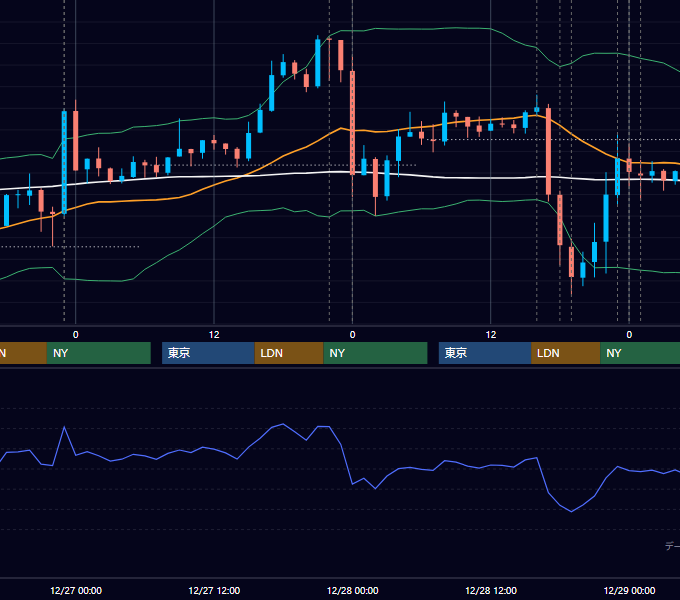The image size is (680, 600).
Task: Click the 12/28 00:00 date label
Action: [x=353, y=590]
